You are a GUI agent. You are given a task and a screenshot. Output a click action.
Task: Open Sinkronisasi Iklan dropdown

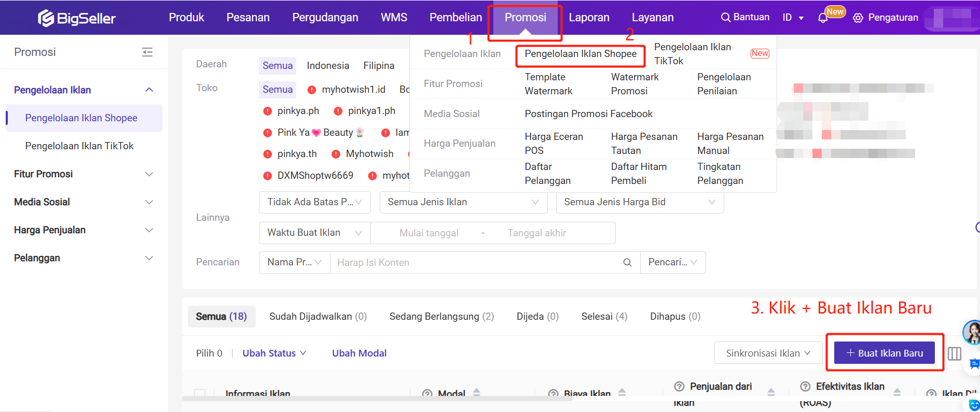768,353
